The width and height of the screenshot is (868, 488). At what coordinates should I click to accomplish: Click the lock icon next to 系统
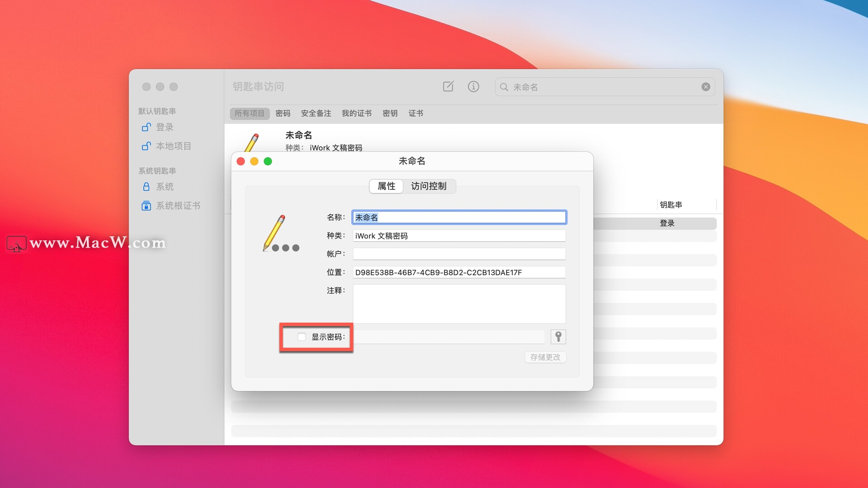point(146,186)
